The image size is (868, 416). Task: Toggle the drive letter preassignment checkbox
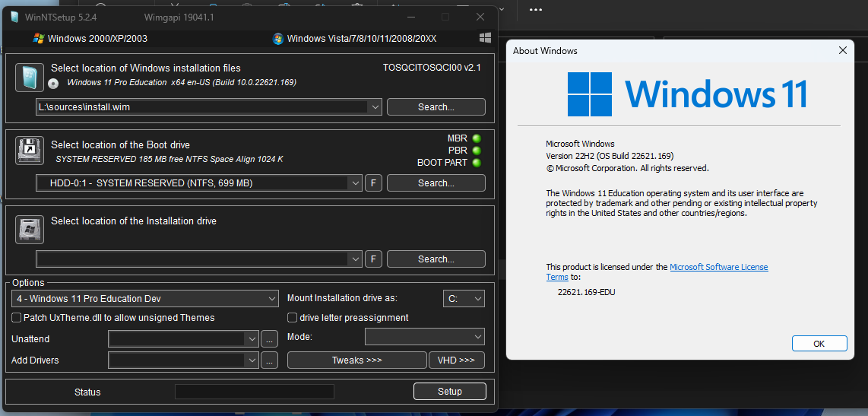click(x=293, y=318)
